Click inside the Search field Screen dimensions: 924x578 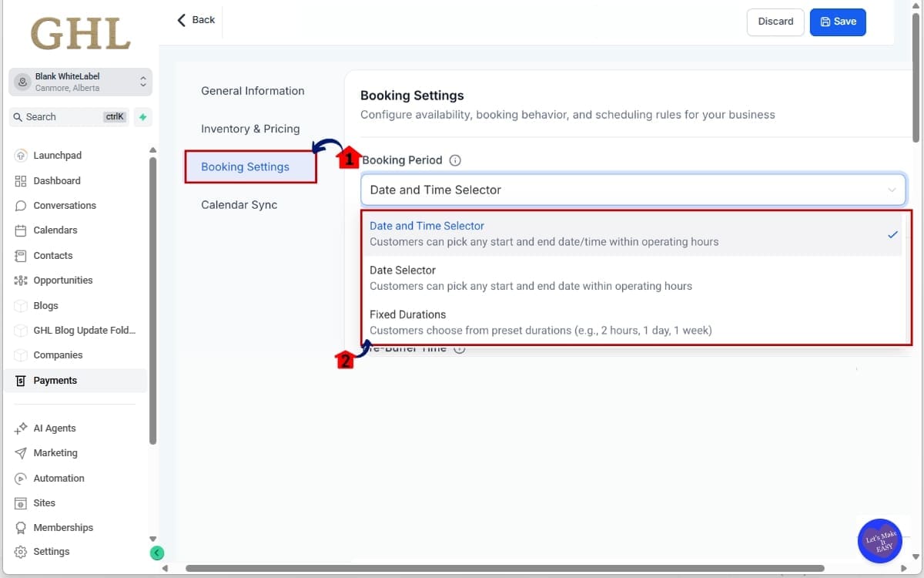pyautogui.click(x=68, y=116)
